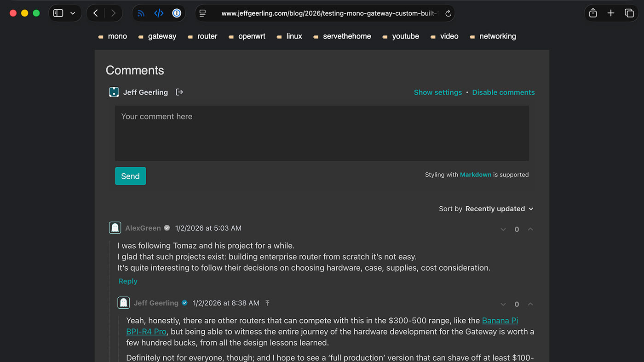Open the 'linux' tag

[x=294, y=36]
